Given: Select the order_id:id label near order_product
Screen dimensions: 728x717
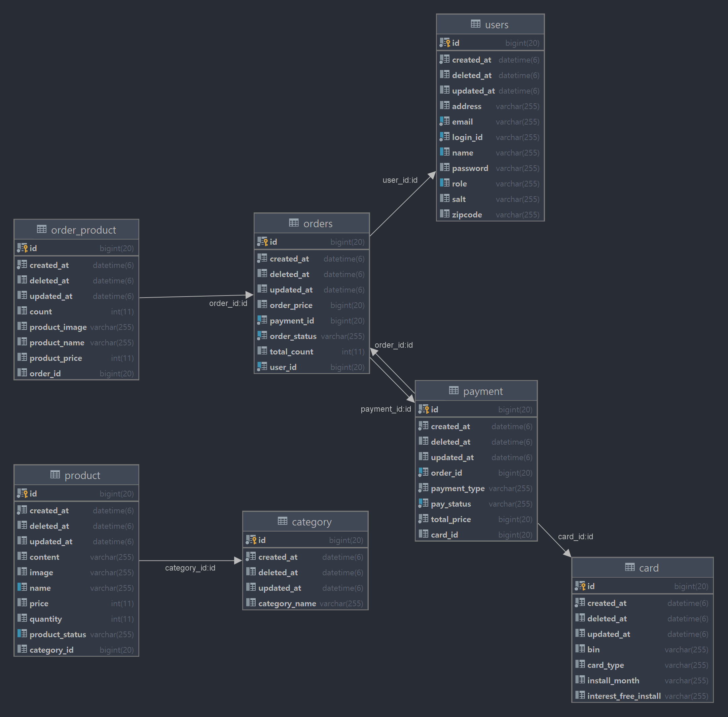Looking at the screenshot, I should point(228,303).
